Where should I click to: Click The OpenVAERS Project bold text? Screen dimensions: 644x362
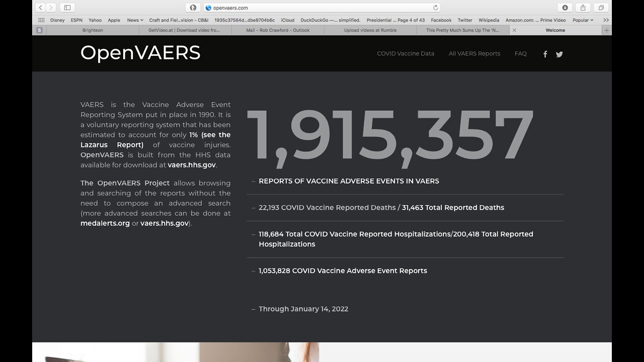coord(125,183)
